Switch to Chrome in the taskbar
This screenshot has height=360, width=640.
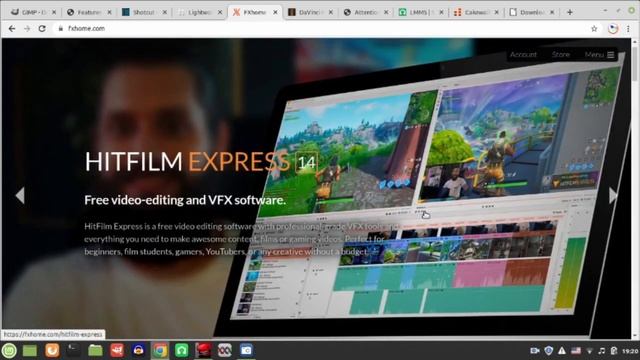coord(160,351)
